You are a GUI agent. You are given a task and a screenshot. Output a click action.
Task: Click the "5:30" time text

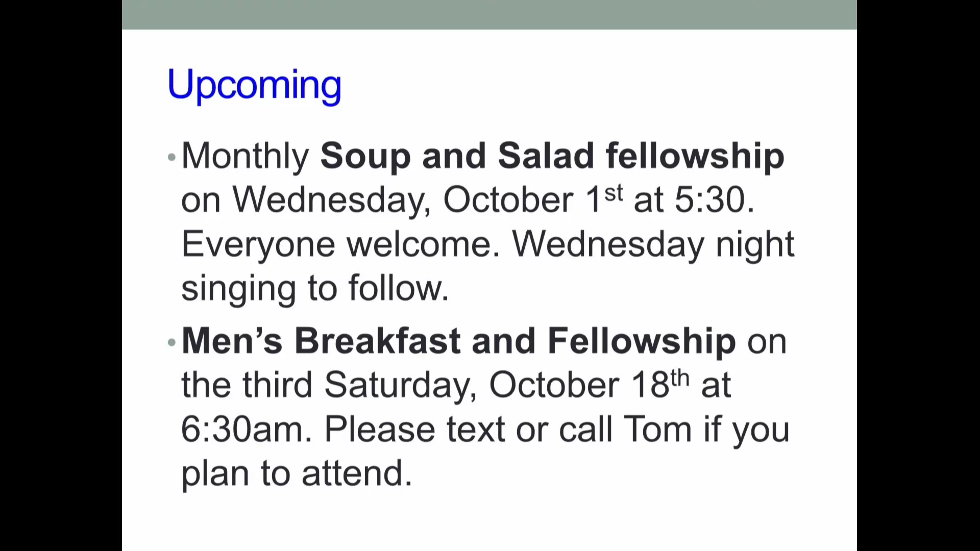click(x=709, y=199)
